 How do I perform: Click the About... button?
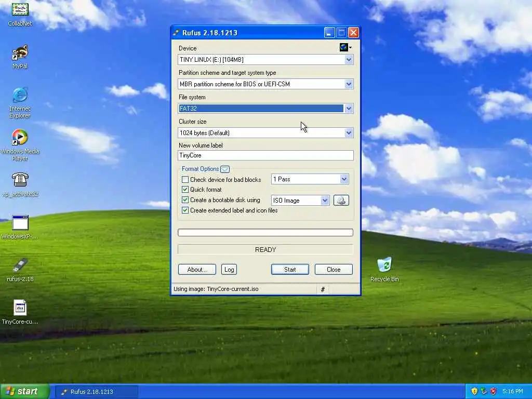(x=197, y=270)
